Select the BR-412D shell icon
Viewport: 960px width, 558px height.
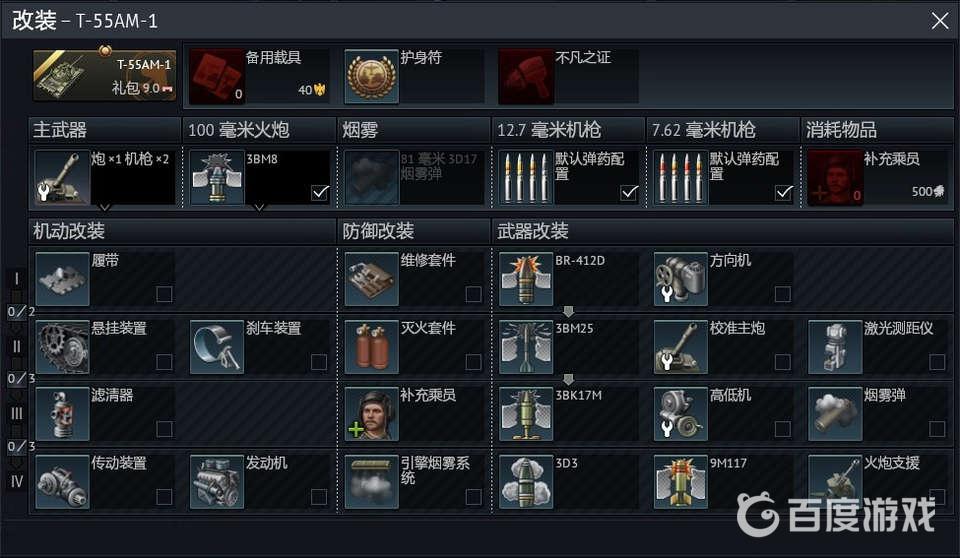click(526, 279)
